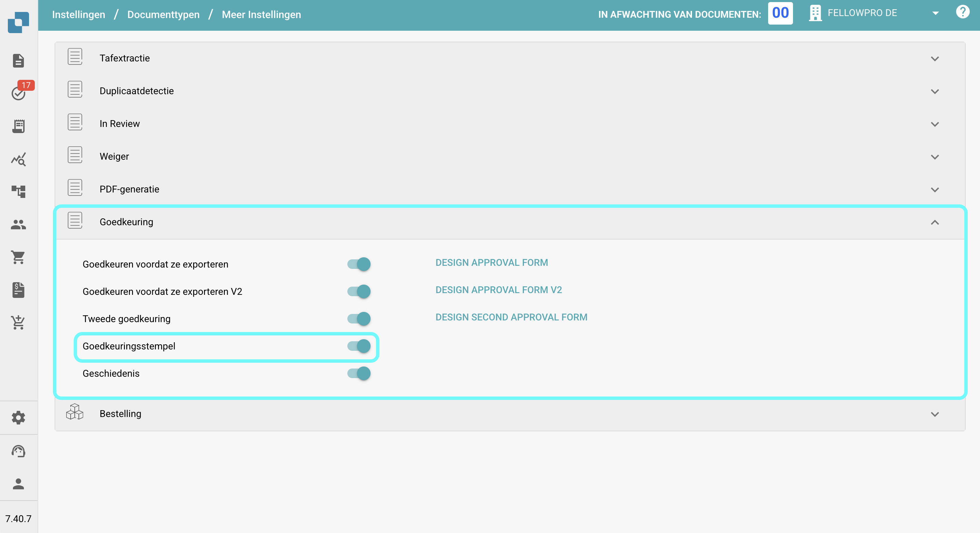980x533 pixels.
Task: Click DESIGN APPROVAL FORM V2 link
Action: click(x=499, y=290)
